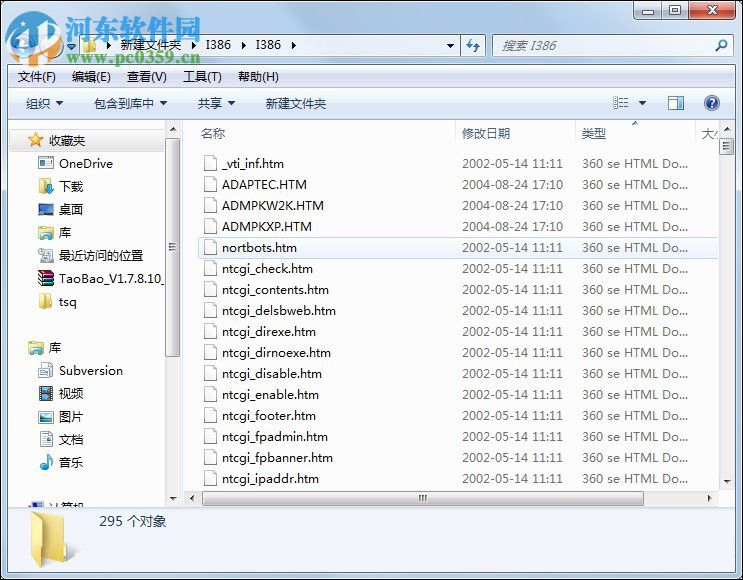Open 最近访问的位置 in the sidebar
The width and height of the screenshot is (743, 580).
tap(101, 255)
